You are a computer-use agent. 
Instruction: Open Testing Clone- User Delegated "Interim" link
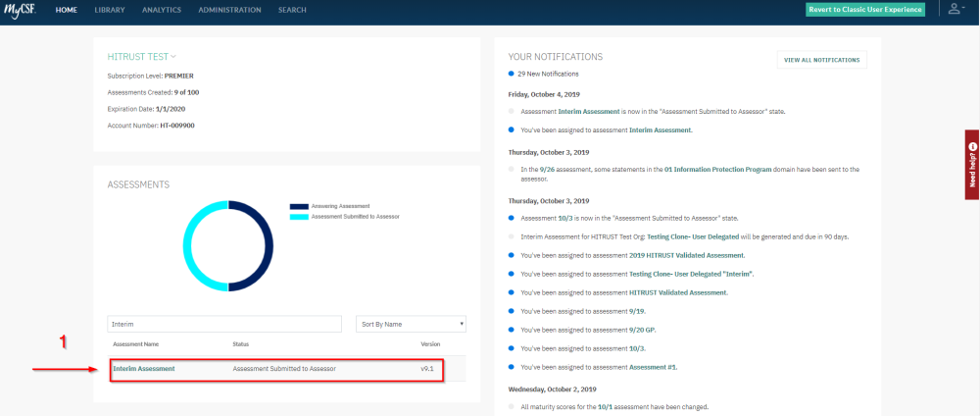(x=691, y=274)
